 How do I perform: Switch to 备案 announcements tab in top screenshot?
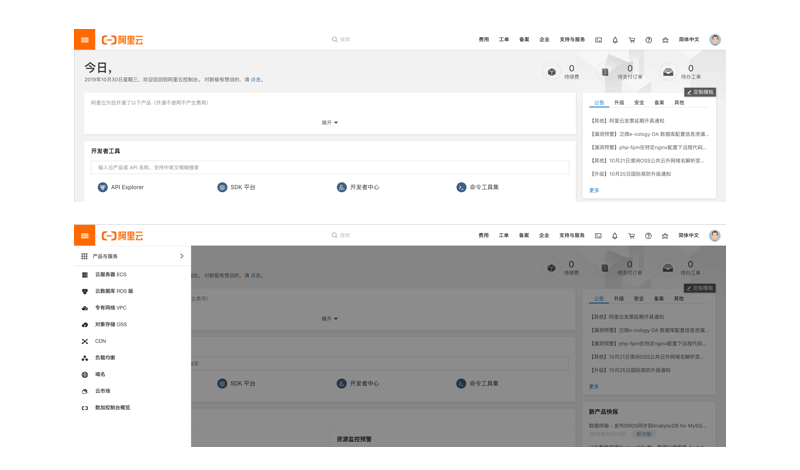click(x=659, y=103)
